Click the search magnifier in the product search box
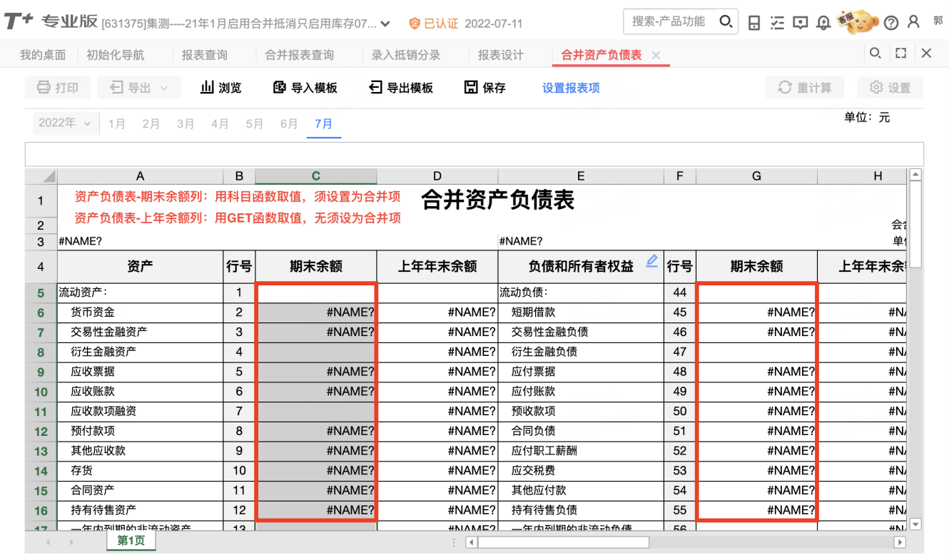 pyautogui.click(x=726, y=22)
